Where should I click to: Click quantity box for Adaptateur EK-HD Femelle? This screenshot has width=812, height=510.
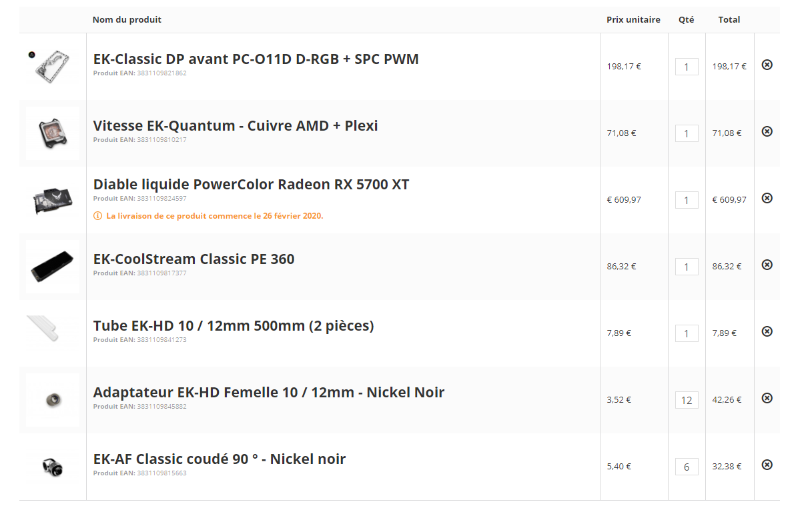tap(687, 400)
